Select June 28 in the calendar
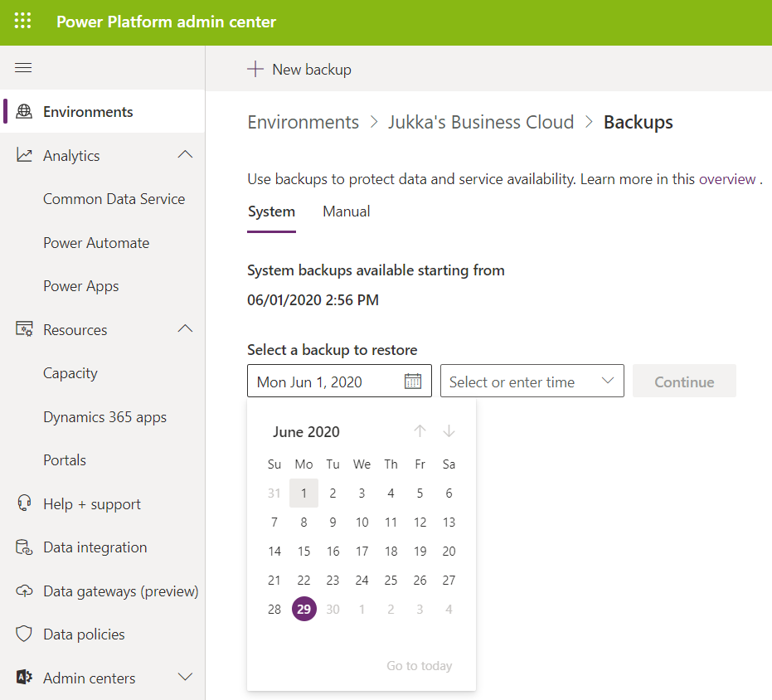The image size is (772, 700). tap(274, 609)
